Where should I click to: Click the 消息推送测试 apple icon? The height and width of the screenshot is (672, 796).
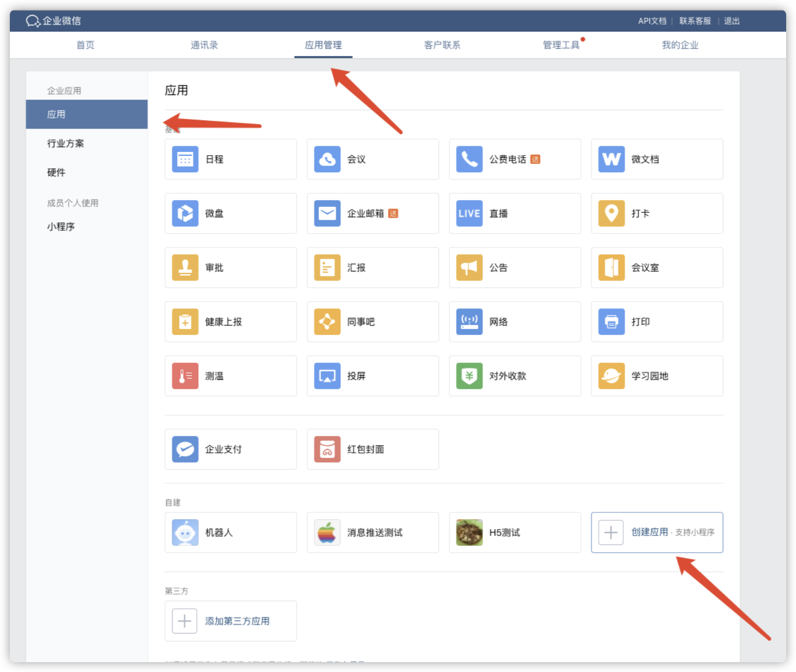coord(327,533)
